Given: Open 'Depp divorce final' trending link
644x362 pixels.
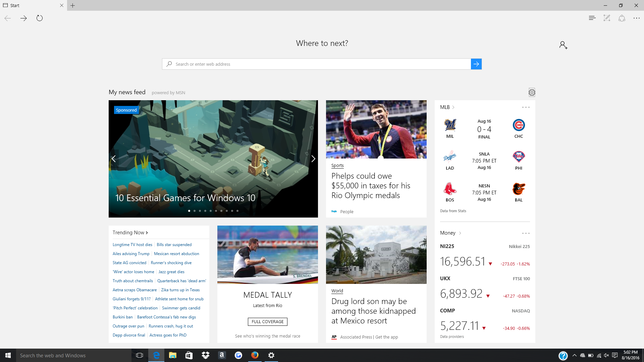Looking at the screenshot, I should pos(129,335).
